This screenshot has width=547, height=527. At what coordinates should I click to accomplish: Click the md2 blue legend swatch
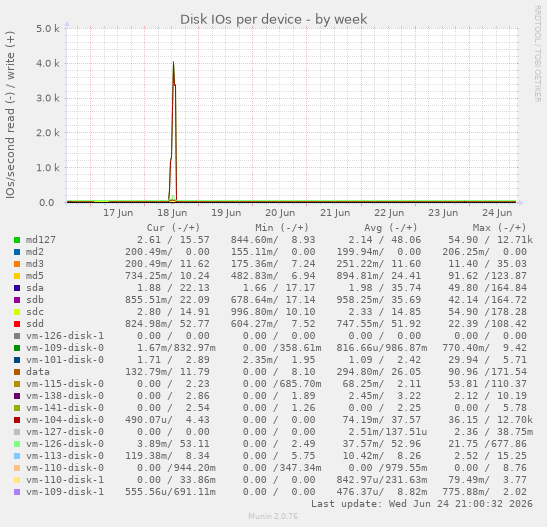17,252
